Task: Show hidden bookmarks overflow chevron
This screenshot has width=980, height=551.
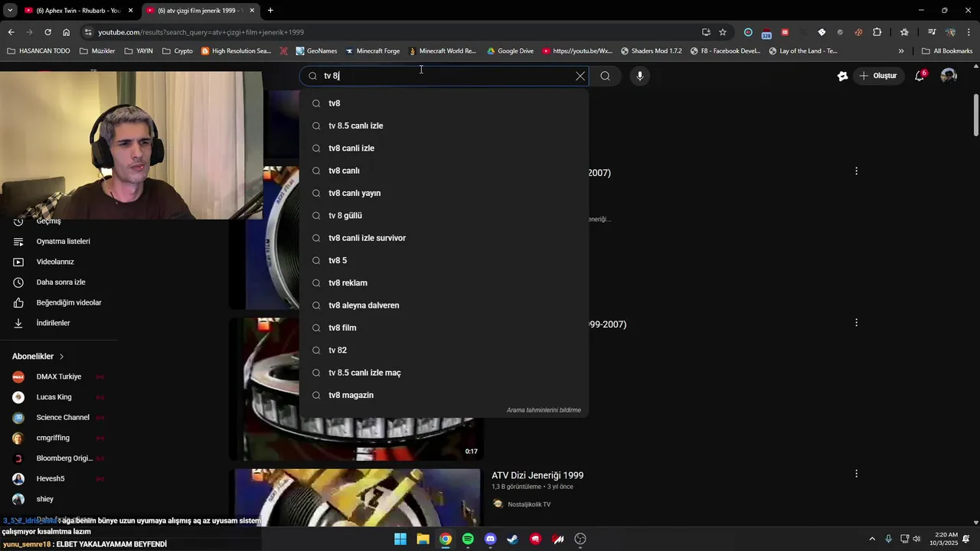Action: 901,51
